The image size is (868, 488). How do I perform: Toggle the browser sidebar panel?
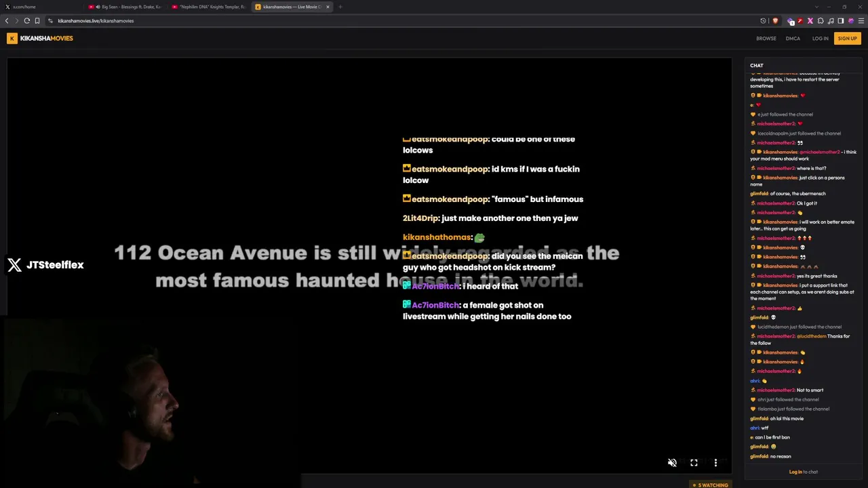click(841, 21)
